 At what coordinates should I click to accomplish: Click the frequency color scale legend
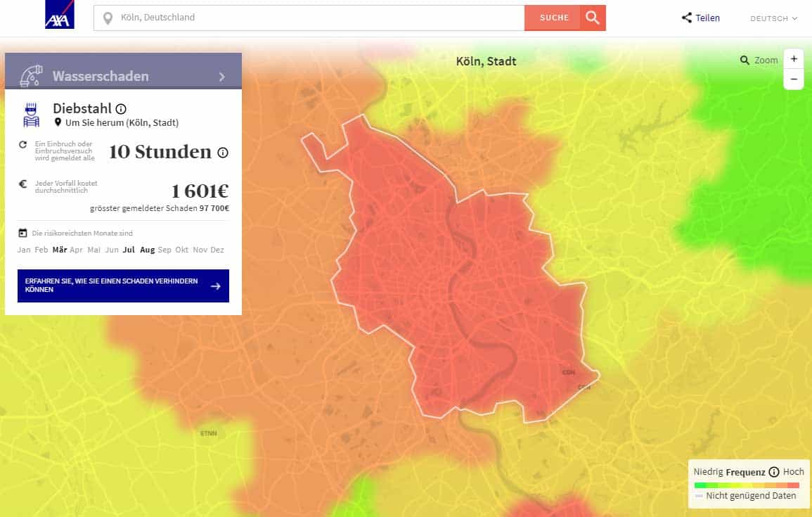[746, 485]
